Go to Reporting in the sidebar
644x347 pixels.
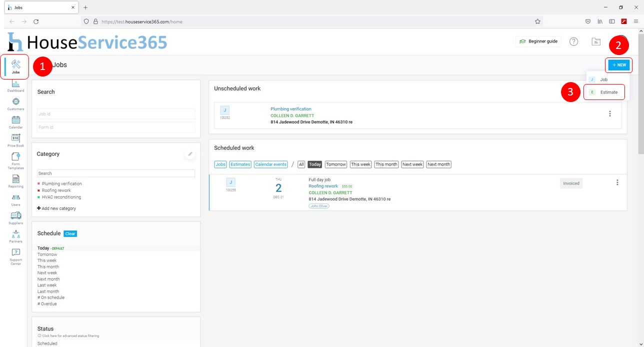click(x=16, y=181)
